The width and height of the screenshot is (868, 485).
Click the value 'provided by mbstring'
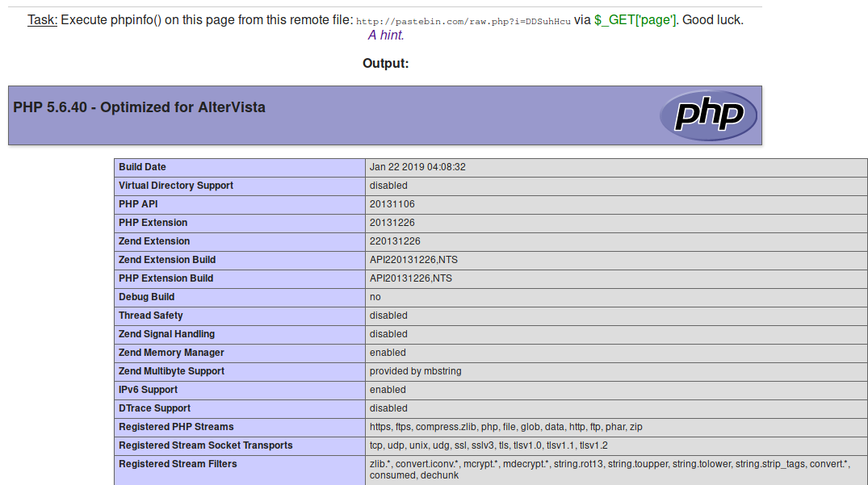tap(415, 371)
